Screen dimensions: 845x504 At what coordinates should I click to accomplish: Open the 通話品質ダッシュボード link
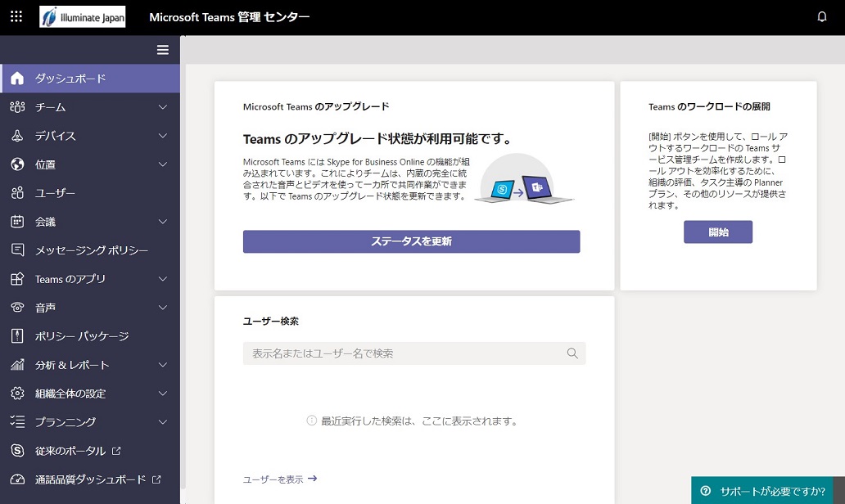click(x=97, y=479)
